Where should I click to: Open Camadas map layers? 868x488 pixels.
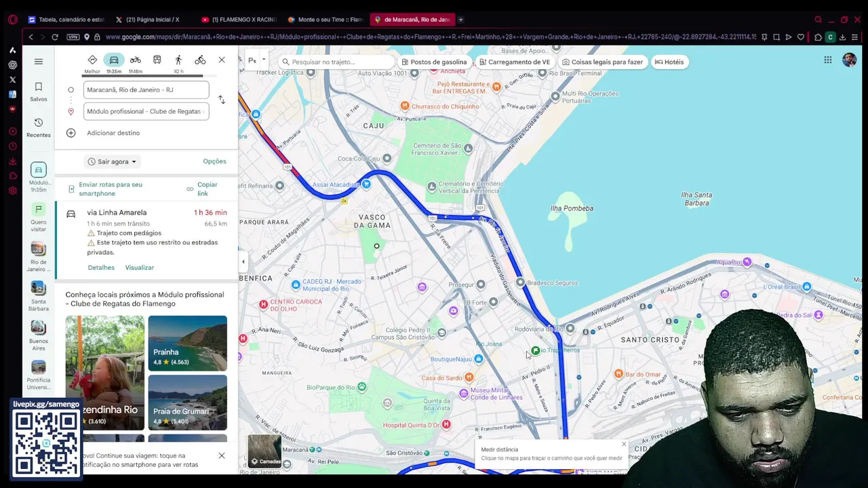(264, 451)
